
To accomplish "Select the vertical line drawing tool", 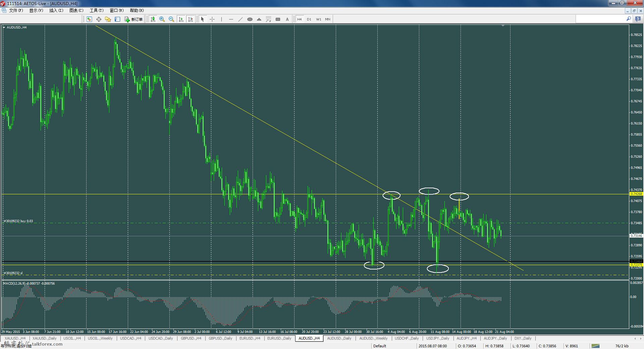I will click(x=221, y=19).
